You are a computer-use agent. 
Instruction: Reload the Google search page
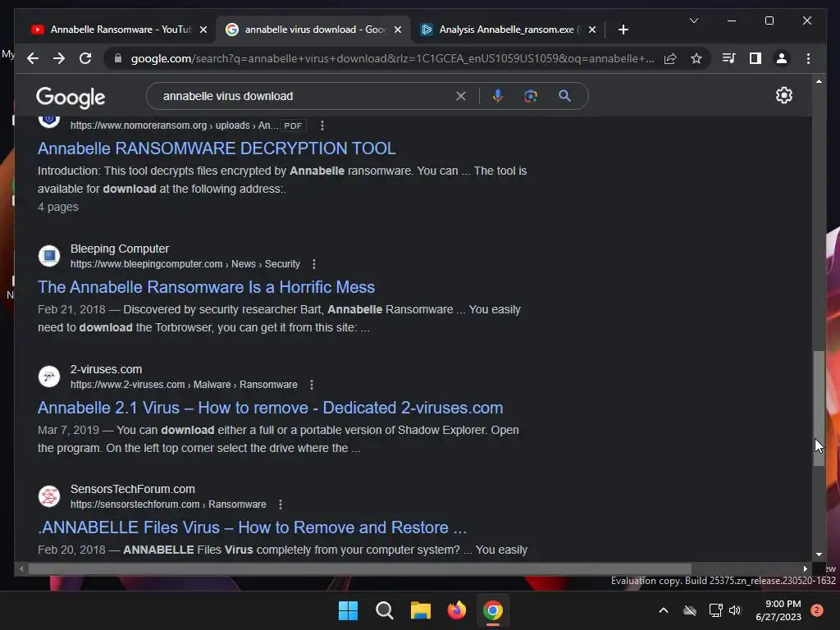click(85, 58)
